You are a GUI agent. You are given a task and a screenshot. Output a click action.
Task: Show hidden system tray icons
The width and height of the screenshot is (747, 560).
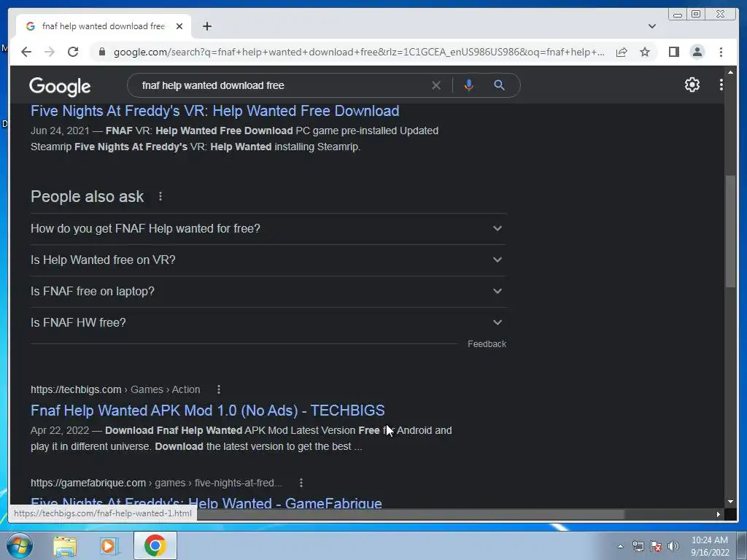coord(620,546)
